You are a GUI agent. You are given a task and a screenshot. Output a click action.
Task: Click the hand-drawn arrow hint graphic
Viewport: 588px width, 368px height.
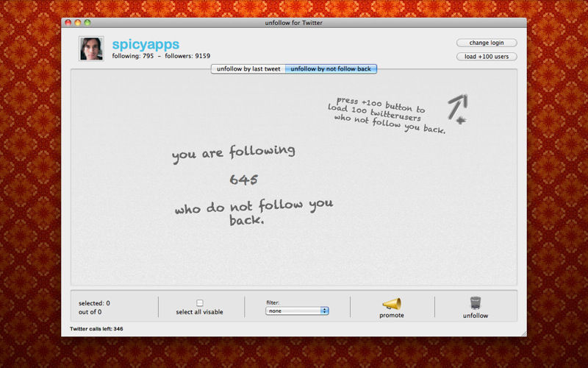457,107
